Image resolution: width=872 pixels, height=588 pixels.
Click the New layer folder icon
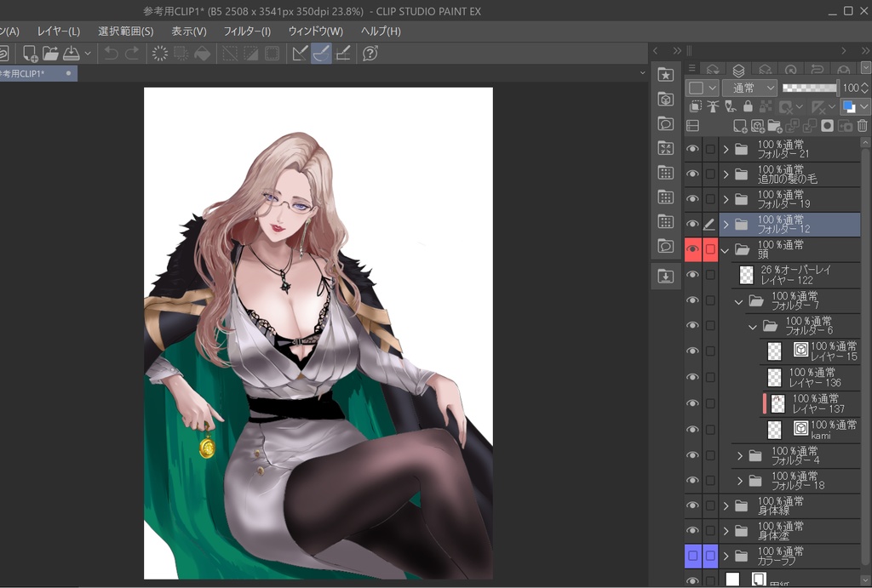pyautogui.click(x=774, y=126)
